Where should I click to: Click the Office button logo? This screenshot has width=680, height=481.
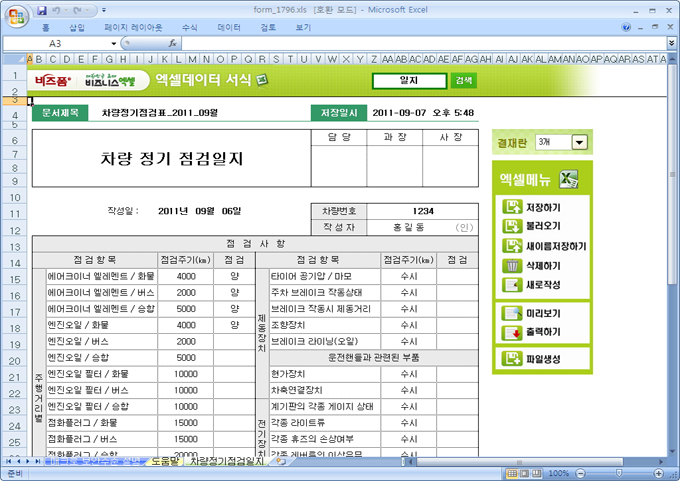click(16, 16)
